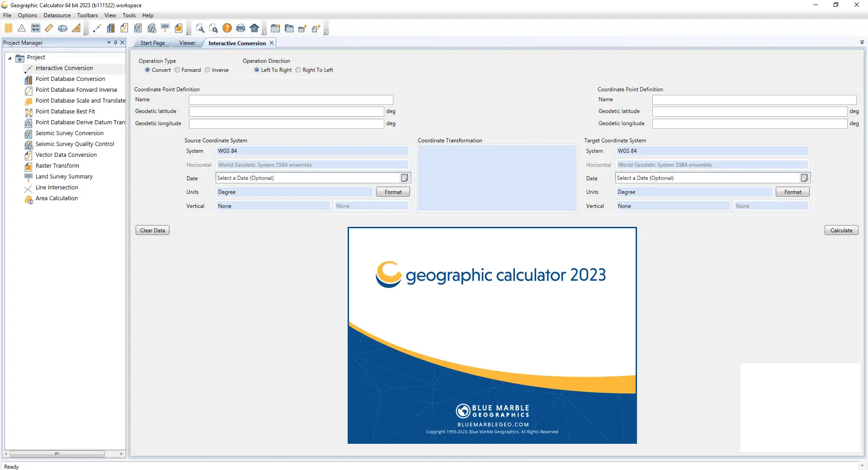Click the source Geodetic latitude input field
The image size is (868, 470).
[286, 111]
